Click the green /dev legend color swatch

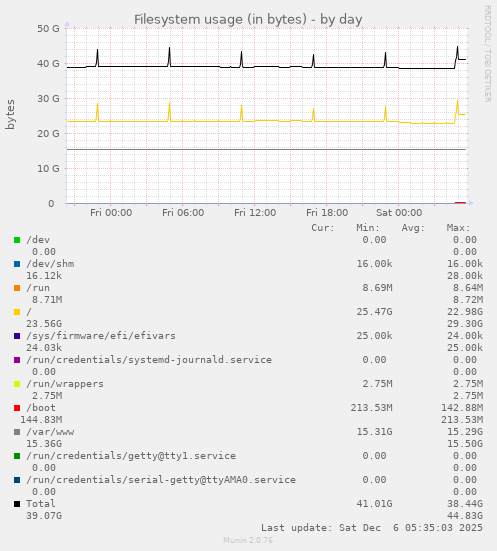(17, 240)
